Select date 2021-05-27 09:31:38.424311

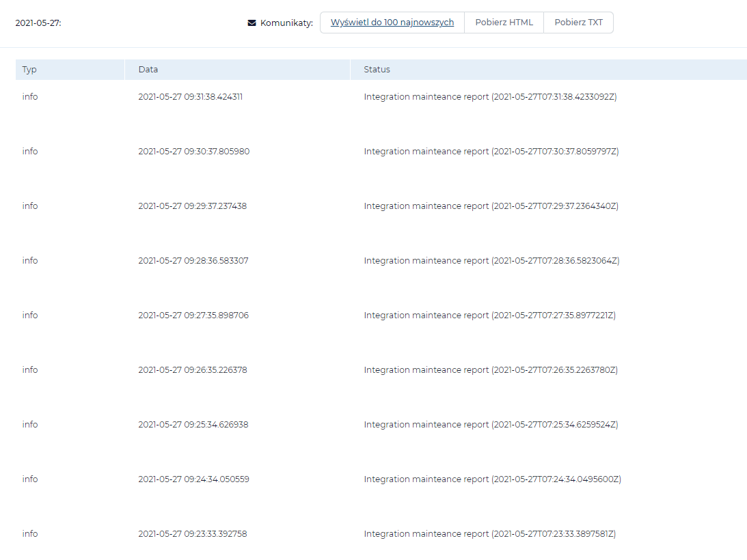[191, 97]
